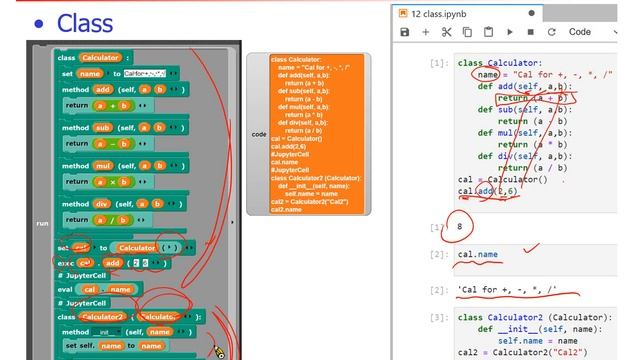640x360 pixels.
Task: Click the Class slide heading
Action: tap(84, 23)
